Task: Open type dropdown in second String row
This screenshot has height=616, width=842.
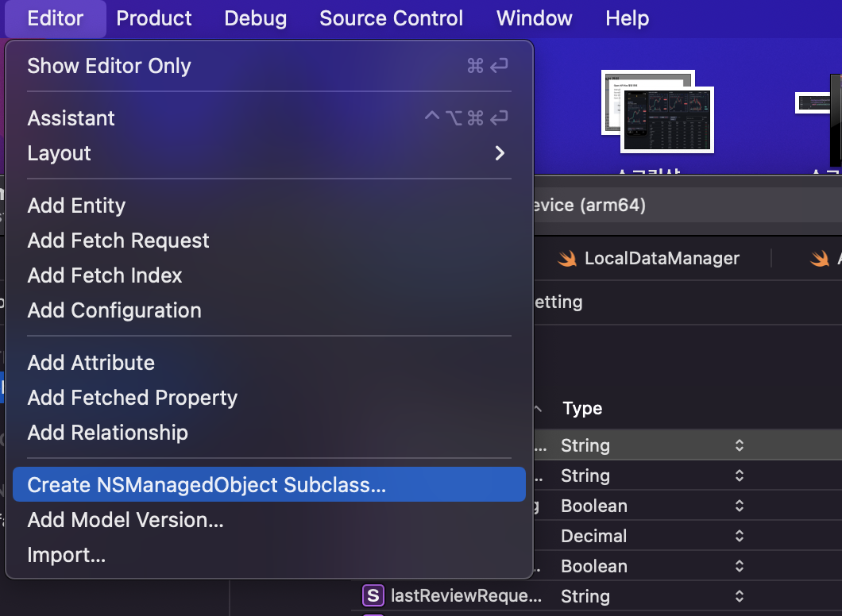Action: [739, 475]
